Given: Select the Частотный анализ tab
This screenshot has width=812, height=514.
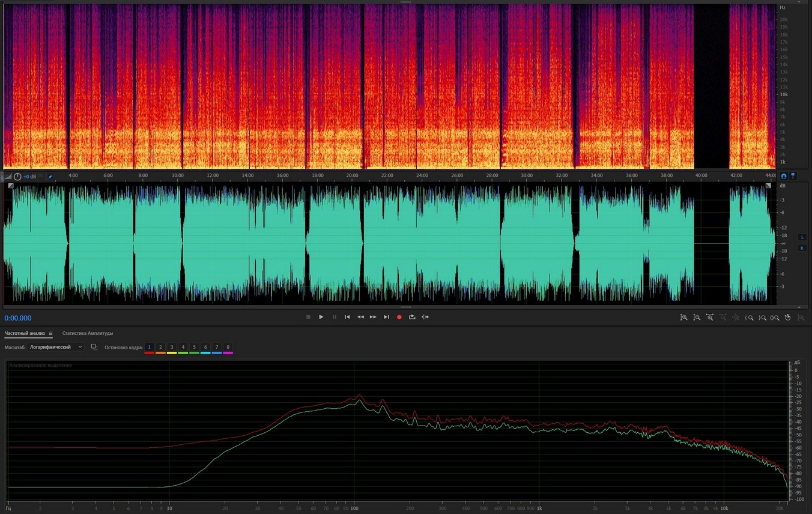Looking at the screenshot, I should [x=25, y=333].
